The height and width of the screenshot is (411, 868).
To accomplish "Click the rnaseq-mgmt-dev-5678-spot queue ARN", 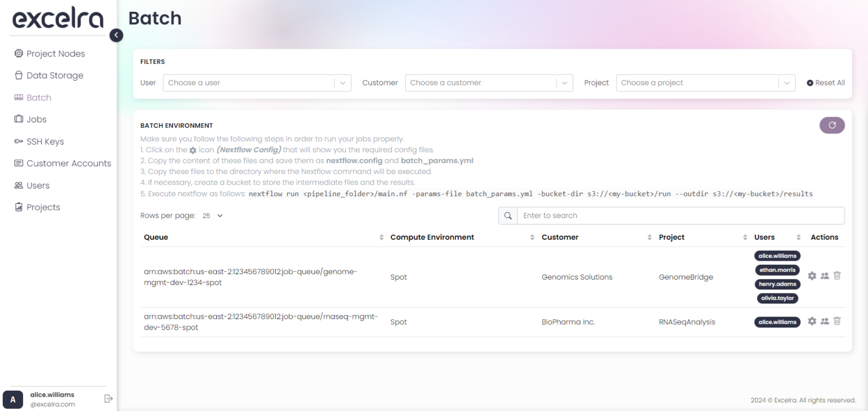I will click(x=261, y=322).
